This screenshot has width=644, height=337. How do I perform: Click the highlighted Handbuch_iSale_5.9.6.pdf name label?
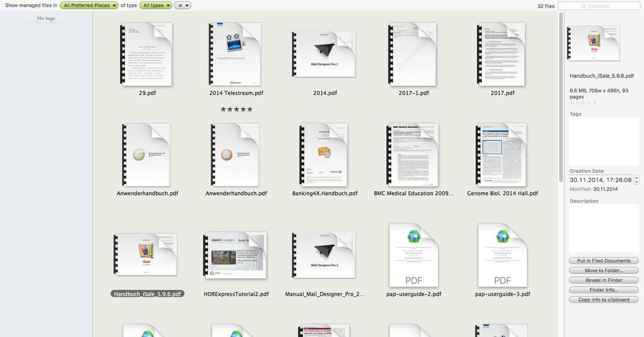pyautogui.click(x=147, y=294)
